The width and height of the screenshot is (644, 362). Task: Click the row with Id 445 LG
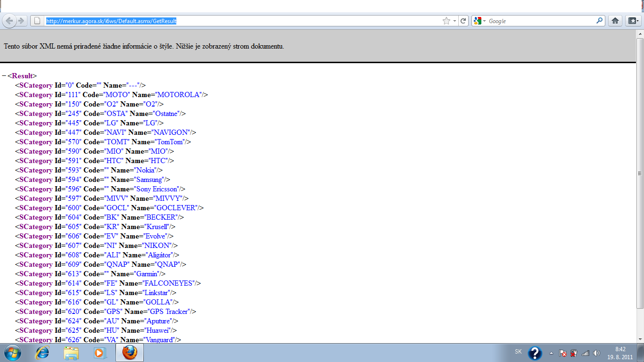point(90,123)
